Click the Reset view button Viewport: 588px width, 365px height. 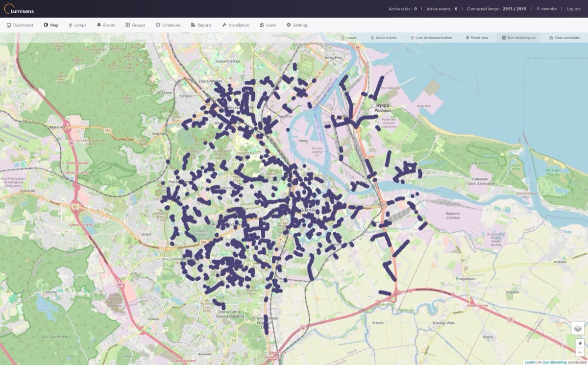point(477,38)
